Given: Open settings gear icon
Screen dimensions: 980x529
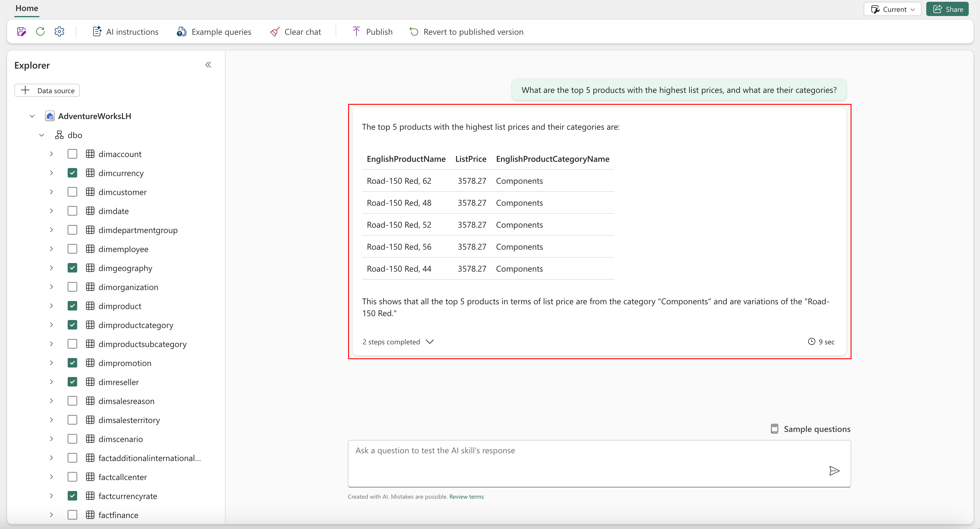Looking at the screenshot, I should point(59,31).
